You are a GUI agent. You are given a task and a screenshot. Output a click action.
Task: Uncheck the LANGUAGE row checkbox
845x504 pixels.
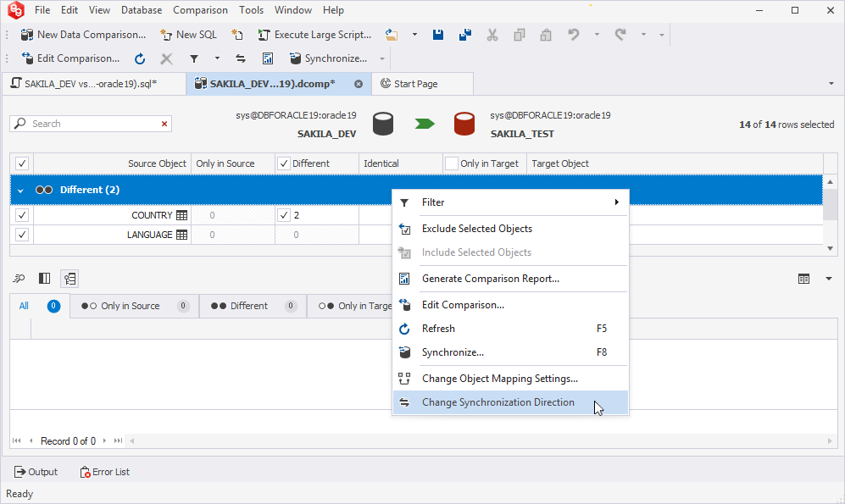(22, 235)
